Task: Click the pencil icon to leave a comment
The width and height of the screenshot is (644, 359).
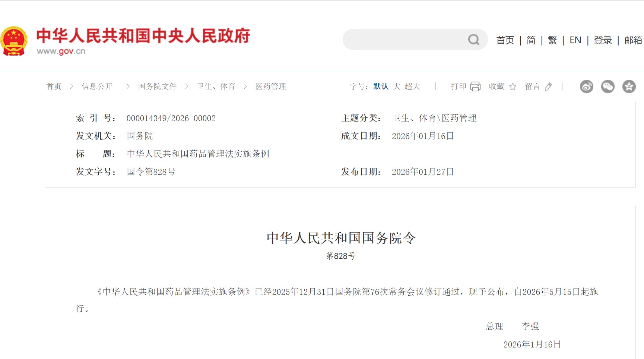Action: 548,87
